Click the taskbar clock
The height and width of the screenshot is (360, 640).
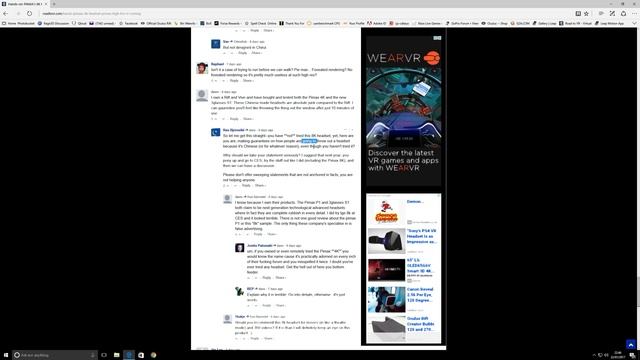pyautogui.click(x=618, y=355)
